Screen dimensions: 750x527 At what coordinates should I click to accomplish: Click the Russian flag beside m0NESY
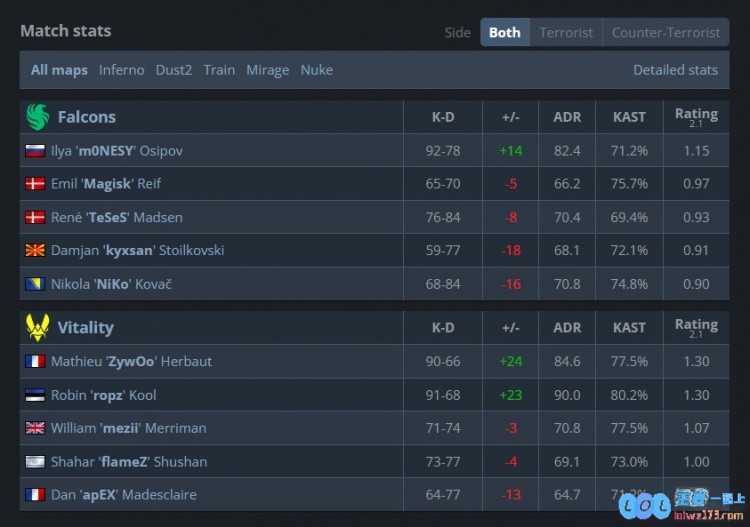coord(35,151)
